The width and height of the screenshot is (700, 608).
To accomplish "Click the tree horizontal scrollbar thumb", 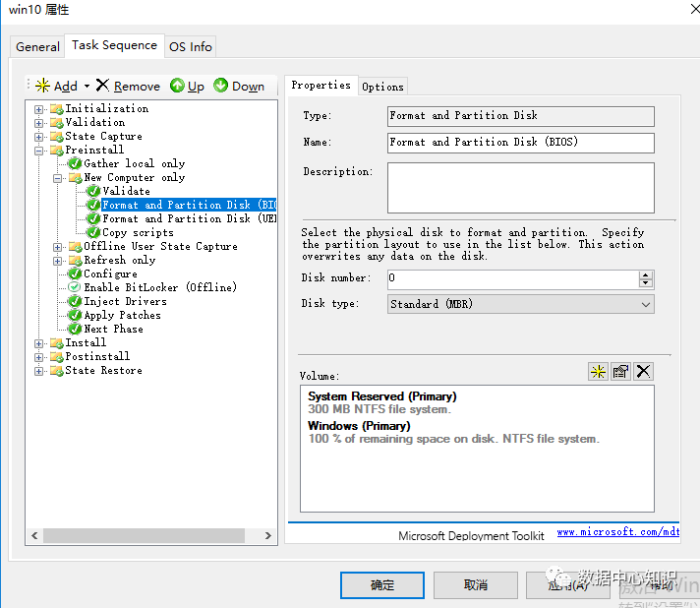I will (x=144, y=535).
